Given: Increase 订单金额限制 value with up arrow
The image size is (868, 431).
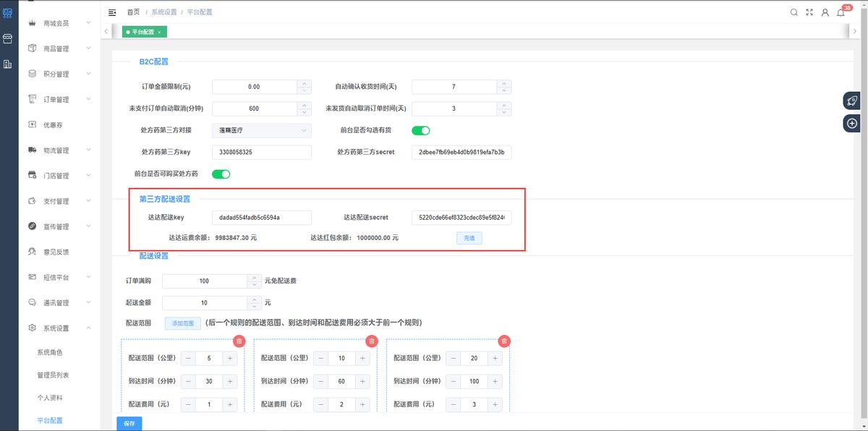Looking at the screenshot, I should click(305, 83).
